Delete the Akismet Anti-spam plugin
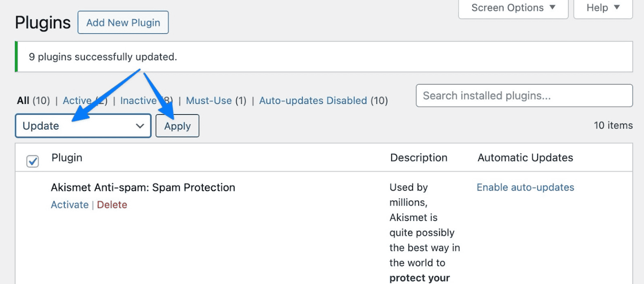This screenshot has width=644, height=284. [112, 205]
